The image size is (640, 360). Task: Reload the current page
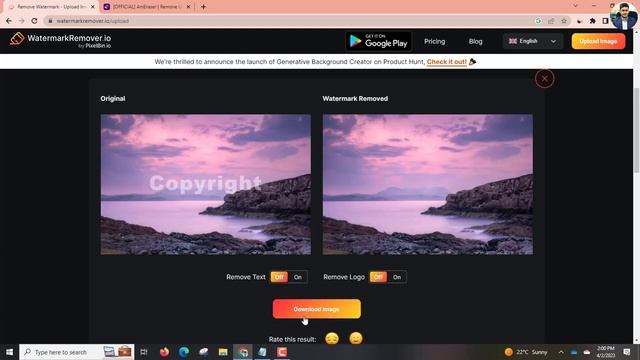[x=34, y=21]
